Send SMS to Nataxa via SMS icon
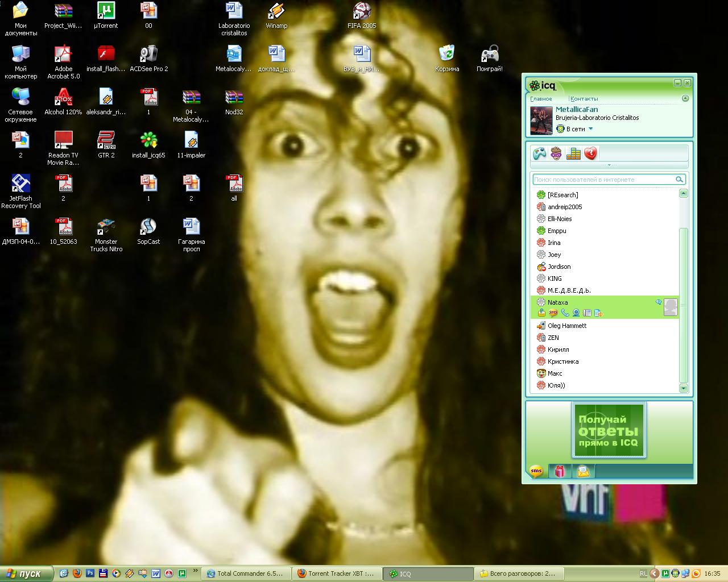This screenshot has width=728, height=582. tap(553, 313)
